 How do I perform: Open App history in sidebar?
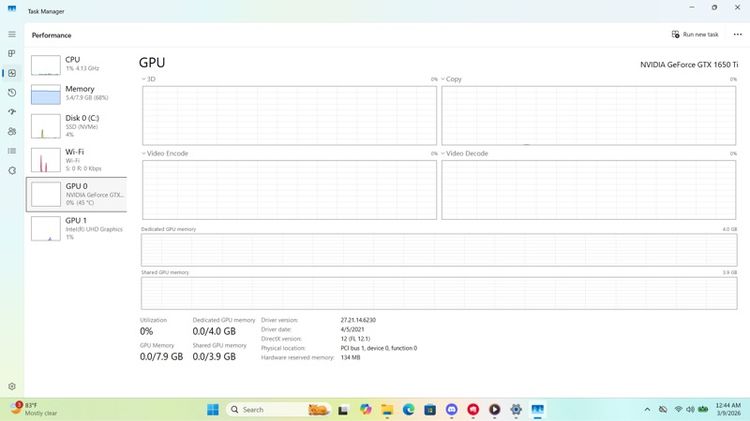coord(12,92)
